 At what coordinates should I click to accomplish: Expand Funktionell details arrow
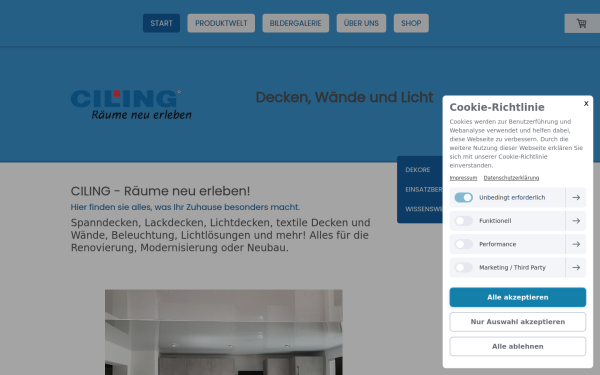click(x=576, y=221)
